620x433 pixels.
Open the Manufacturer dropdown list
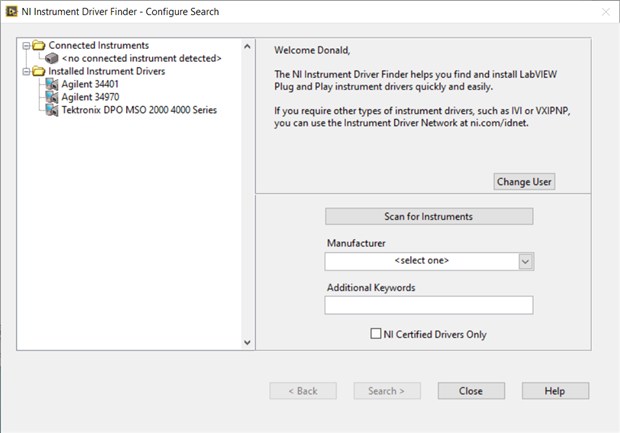525,261
